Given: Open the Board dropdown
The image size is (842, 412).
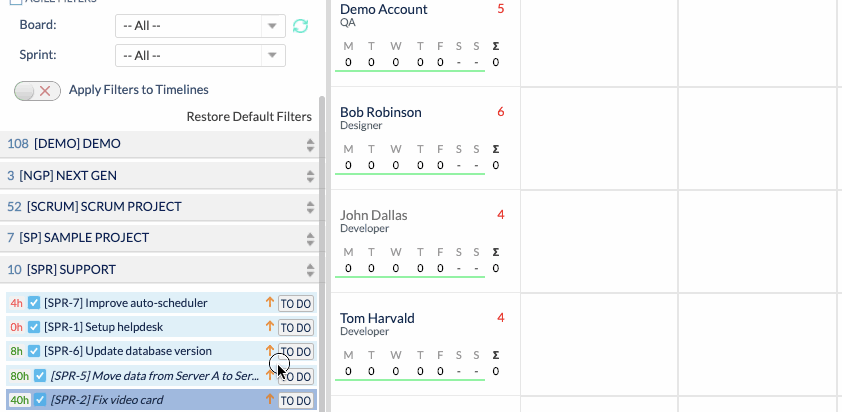Looking at the screenshot, I should (200, 26).
